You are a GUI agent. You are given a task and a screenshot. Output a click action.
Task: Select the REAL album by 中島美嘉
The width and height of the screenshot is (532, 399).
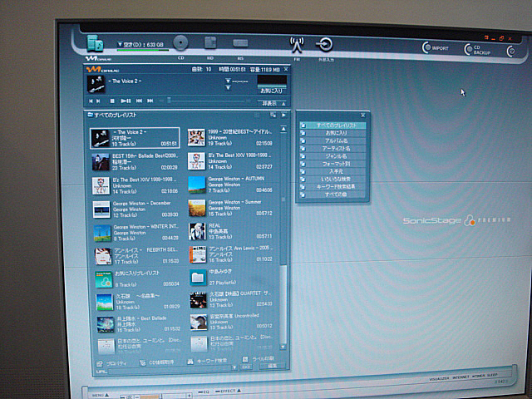point(231,231)
